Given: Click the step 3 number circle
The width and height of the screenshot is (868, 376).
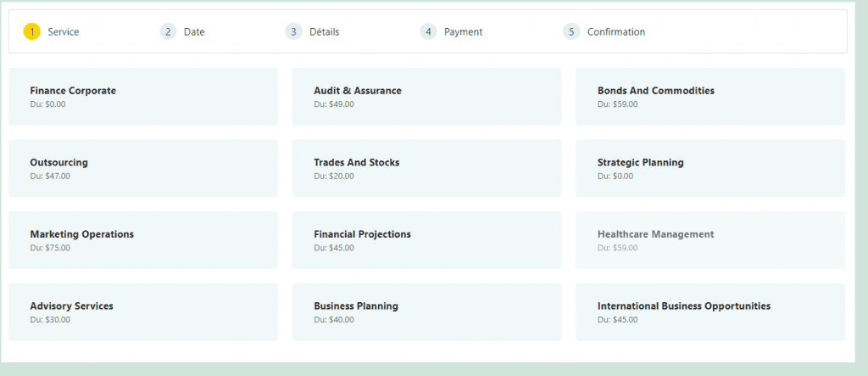Looking at the screenshot, I should coord(293,32).
